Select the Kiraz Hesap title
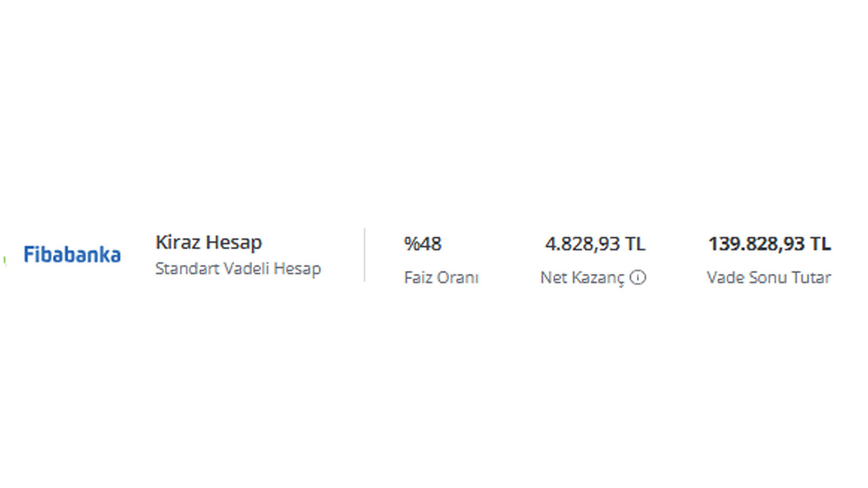 208,243
